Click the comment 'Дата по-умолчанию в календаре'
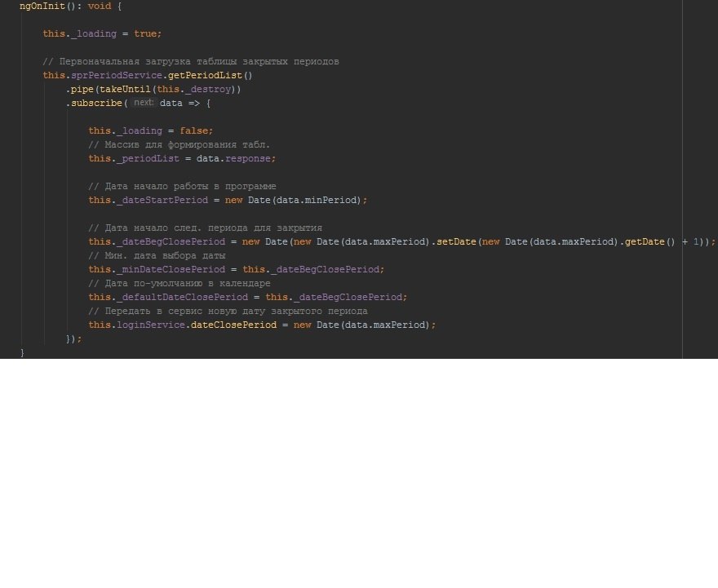Image resolution: width=718 pixels, height=588 pixels. (179, 283)
